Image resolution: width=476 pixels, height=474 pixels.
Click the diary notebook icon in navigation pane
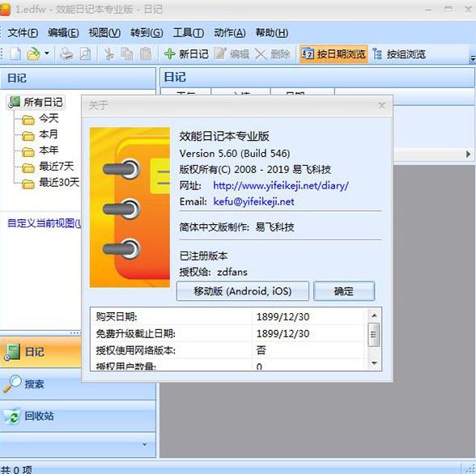point(12,352)
